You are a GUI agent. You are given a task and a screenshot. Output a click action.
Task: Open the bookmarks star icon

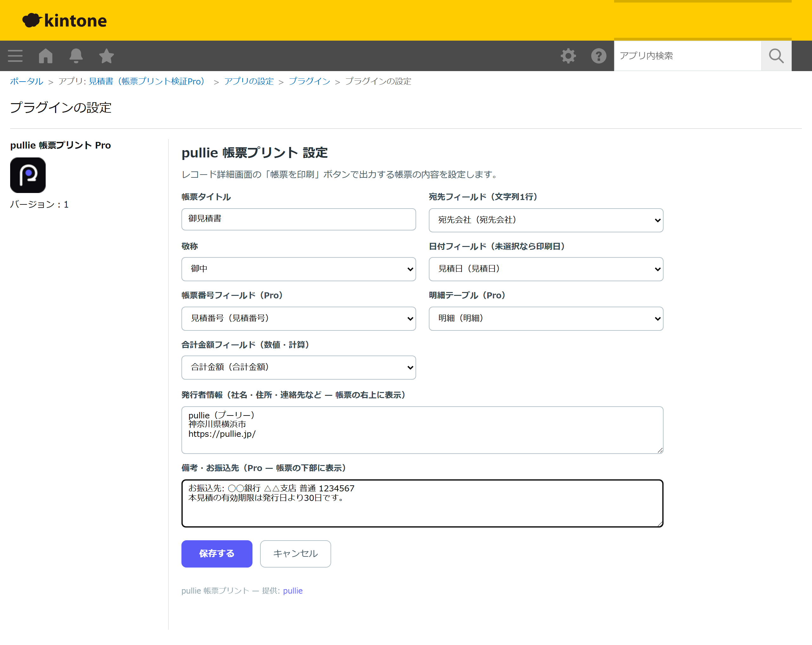pos(107,56)
